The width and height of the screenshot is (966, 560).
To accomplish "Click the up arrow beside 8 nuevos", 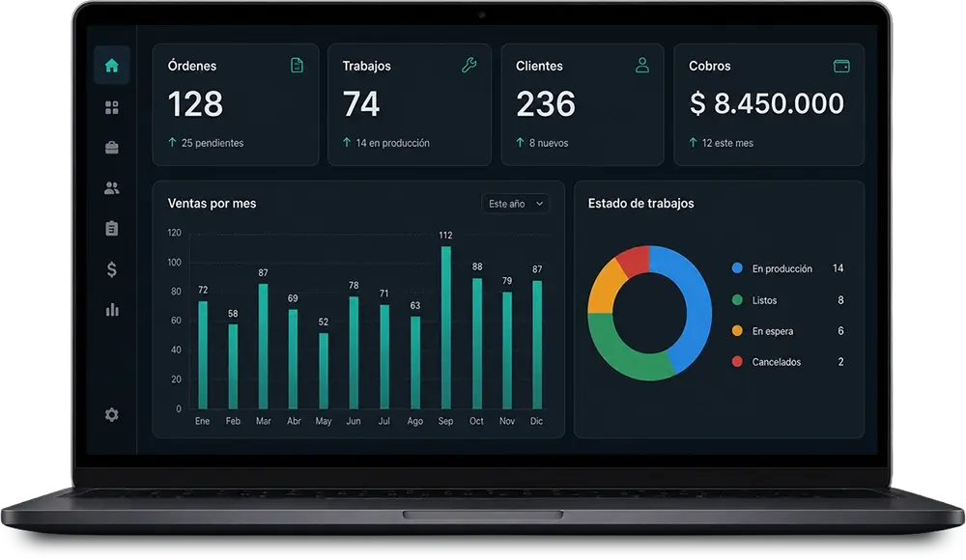I will pos(520,142).
